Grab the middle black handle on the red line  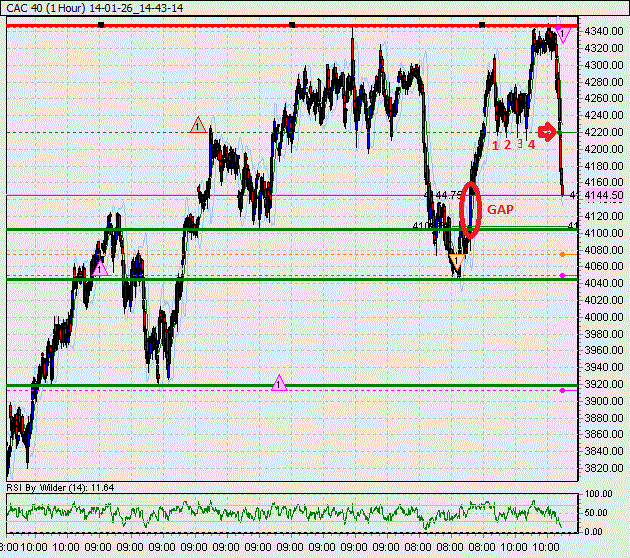[292, 25]
